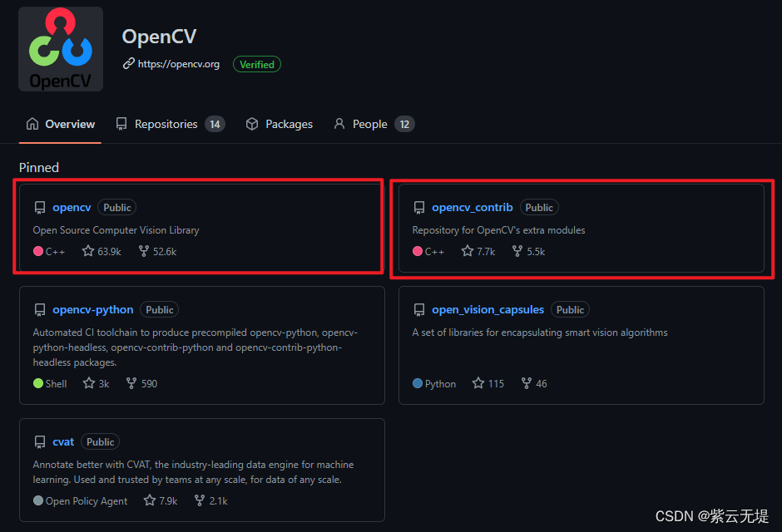Click the repo icon next to cvat
The image size is (782, 532).
40,442
